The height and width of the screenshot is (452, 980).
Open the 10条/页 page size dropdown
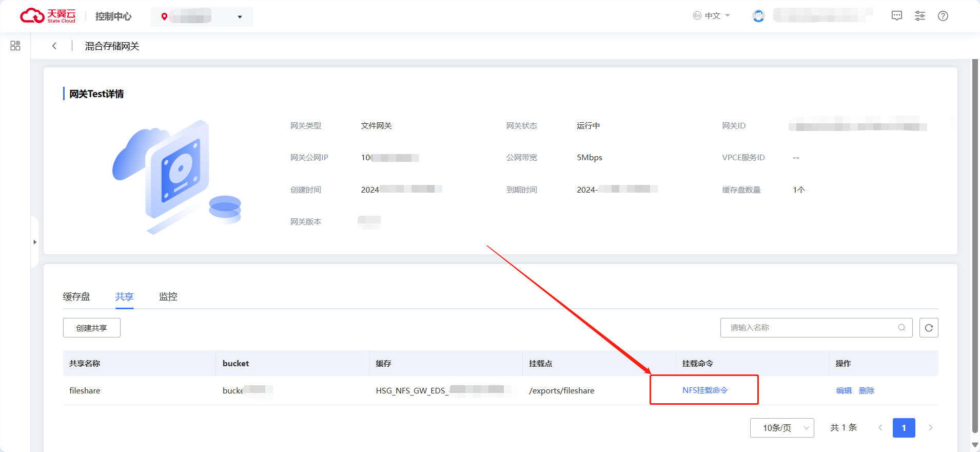781,428
